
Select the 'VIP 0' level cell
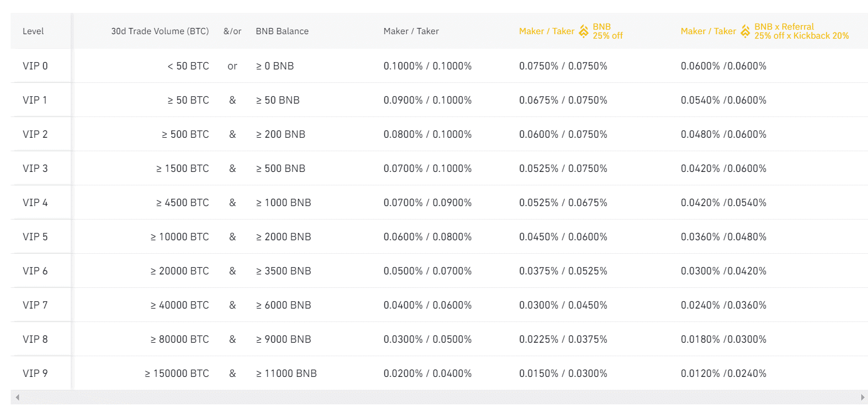click(35, 66)
